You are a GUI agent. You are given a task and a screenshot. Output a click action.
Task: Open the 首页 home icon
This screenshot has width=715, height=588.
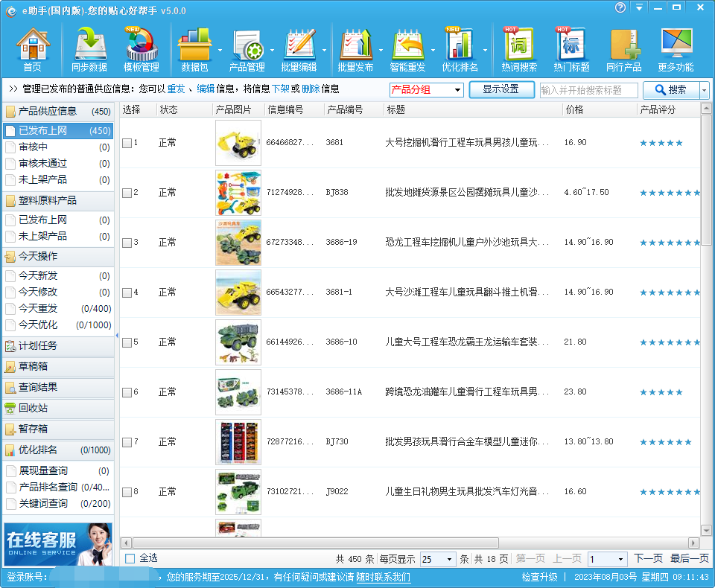click(x=33, y=50)
